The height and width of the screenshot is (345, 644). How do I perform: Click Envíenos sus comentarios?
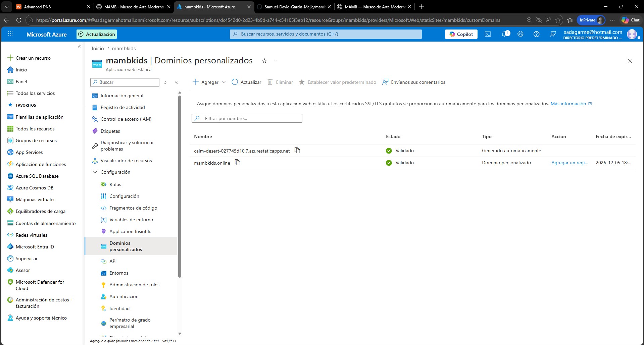pos(414,82)
